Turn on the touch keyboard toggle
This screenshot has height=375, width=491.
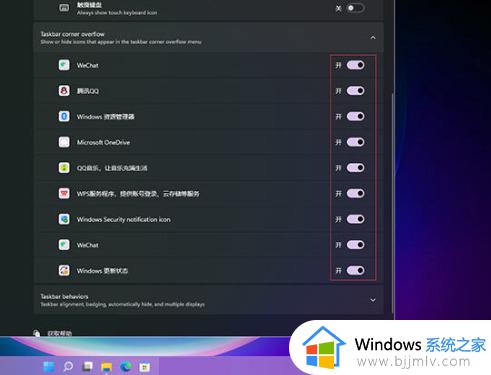pos(355,8)
